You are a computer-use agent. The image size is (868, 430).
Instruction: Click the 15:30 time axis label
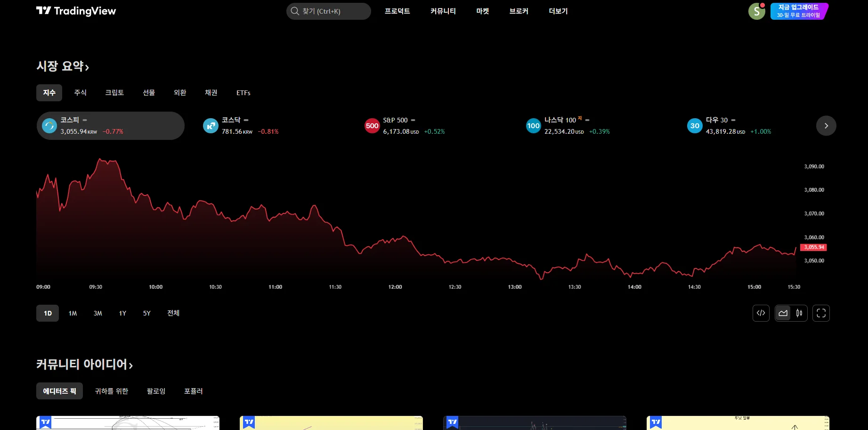coord(794,287)
